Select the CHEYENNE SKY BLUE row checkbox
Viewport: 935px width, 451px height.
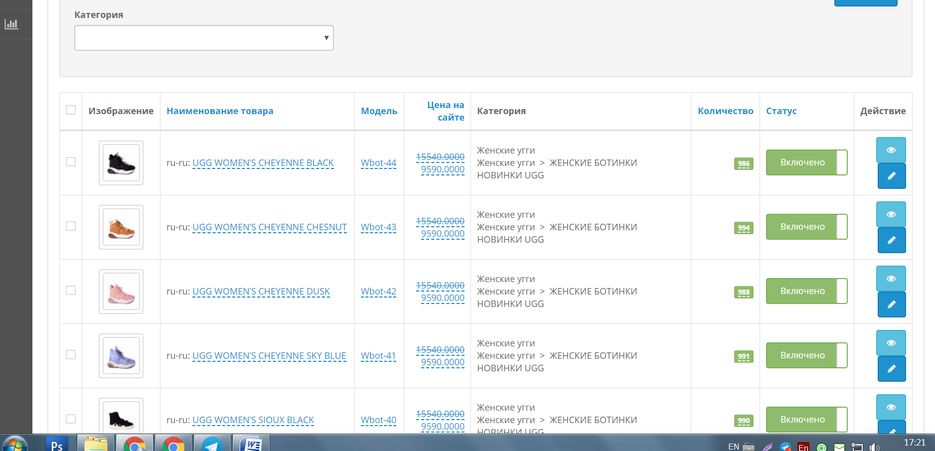click(x=71, y=354)
